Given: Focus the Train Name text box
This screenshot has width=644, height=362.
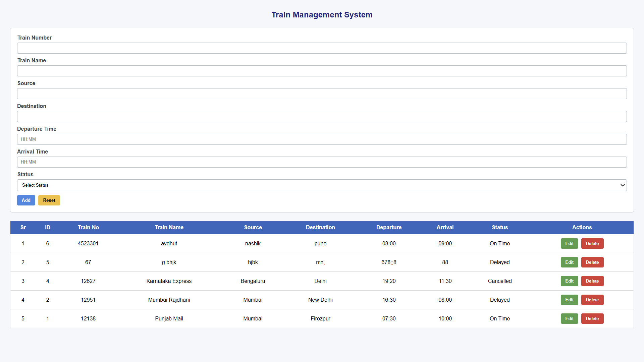Looking at the screenshot, I should (x=322, y=71).
